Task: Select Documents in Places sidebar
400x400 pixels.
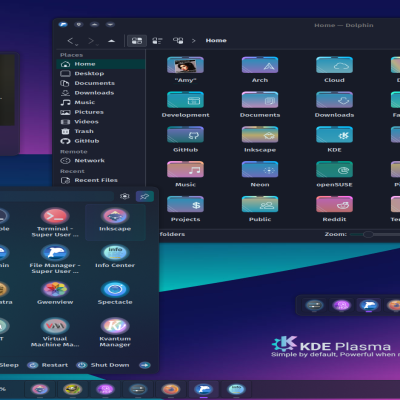Action: [x=101, y=83]
